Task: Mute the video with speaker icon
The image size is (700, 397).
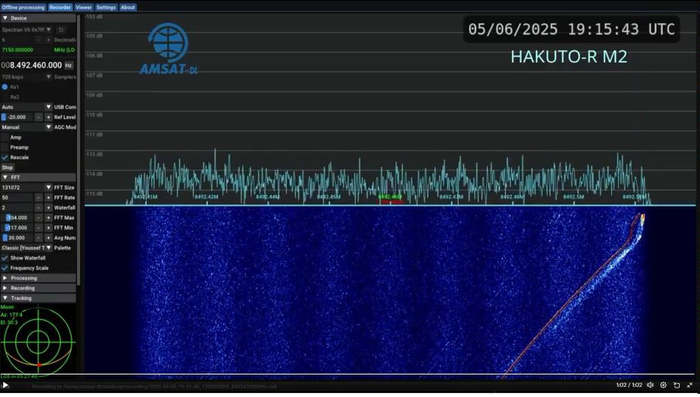Action: [x=650, y=385]
